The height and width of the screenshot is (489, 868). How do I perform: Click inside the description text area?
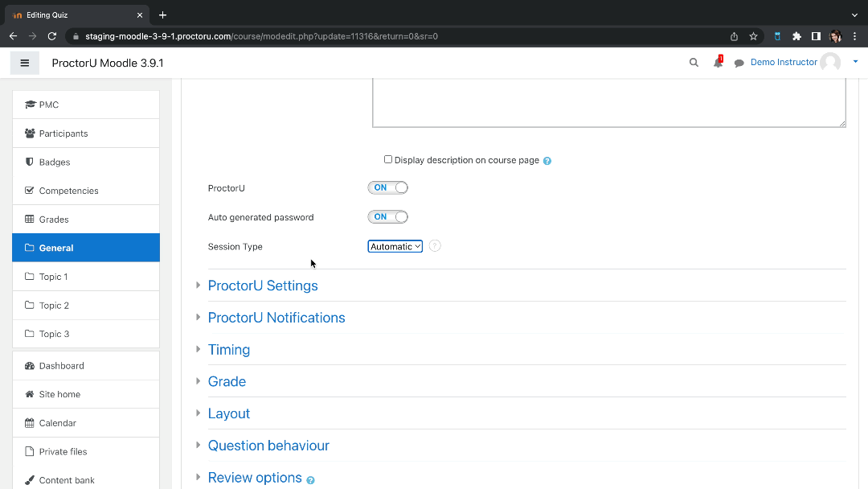click(x=609, y=102)
